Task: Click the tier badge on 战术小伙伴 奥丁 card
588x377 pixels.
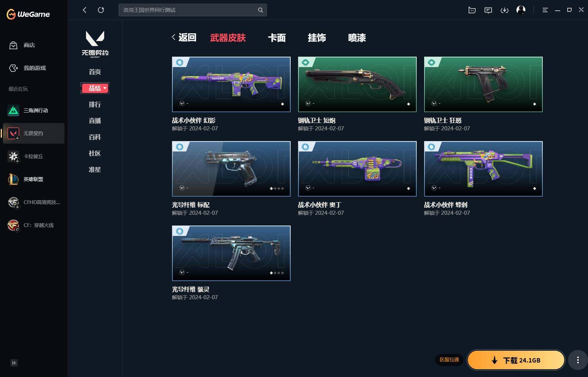Action: pyautogui.click(x=305, y=147)
